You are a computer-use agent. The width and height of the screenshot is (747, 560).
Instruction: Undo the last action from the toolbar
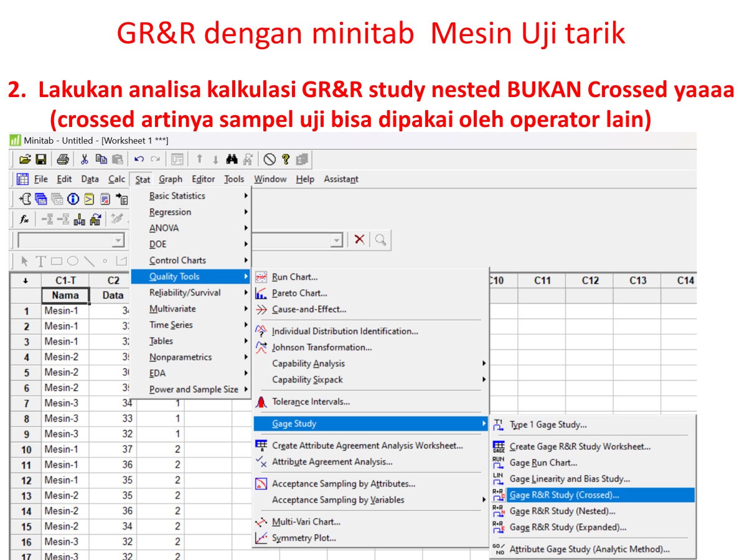coord(138,158)
